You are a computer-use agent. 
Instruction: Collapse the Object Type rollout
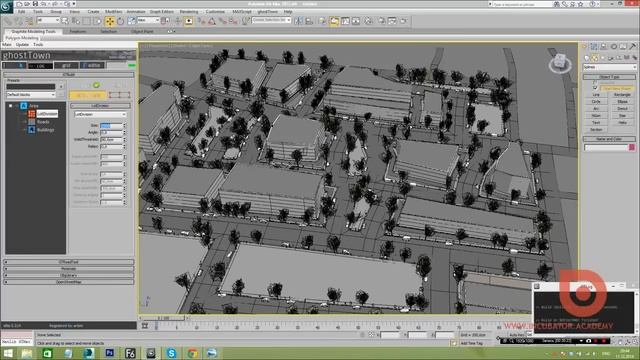click(x=609, y=77)
